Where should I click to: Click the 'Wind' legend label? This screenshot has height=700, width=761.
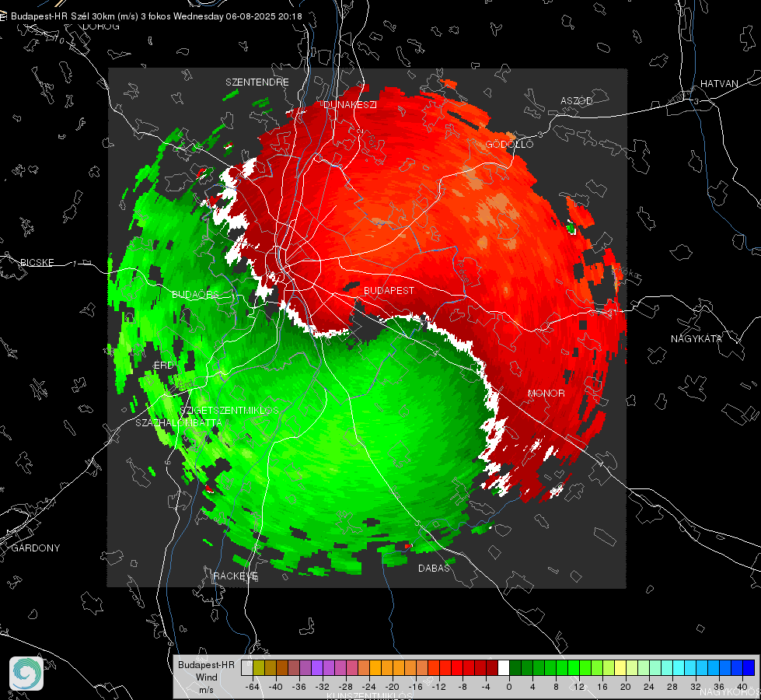[x=206, y=677]
